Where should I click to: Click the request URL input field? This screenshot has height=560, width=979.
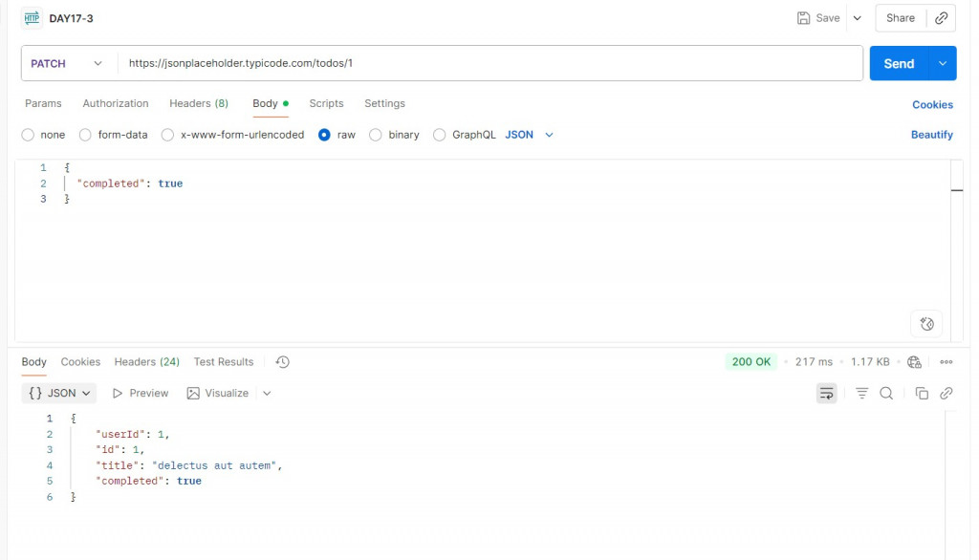(490, 63)
